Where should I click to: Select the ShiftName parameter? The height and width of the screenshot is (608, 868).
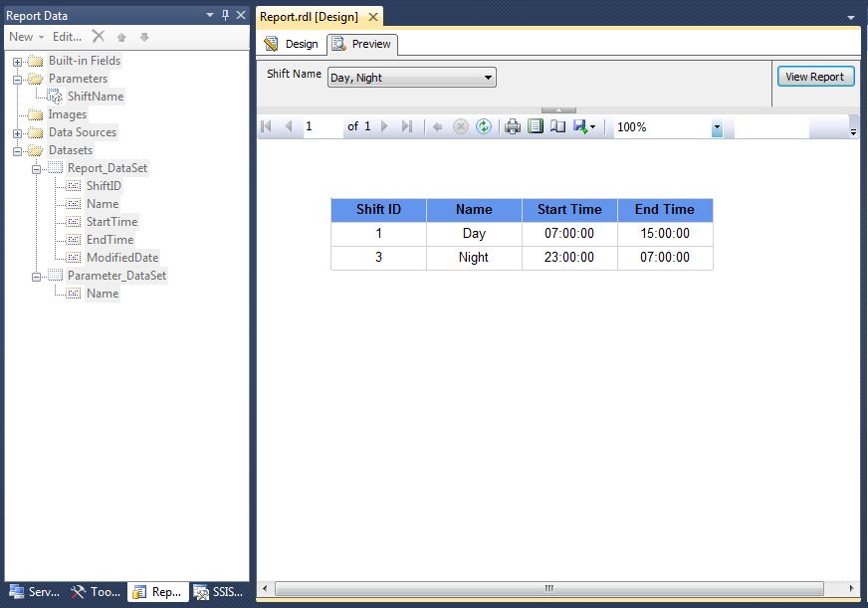(96, 97)
